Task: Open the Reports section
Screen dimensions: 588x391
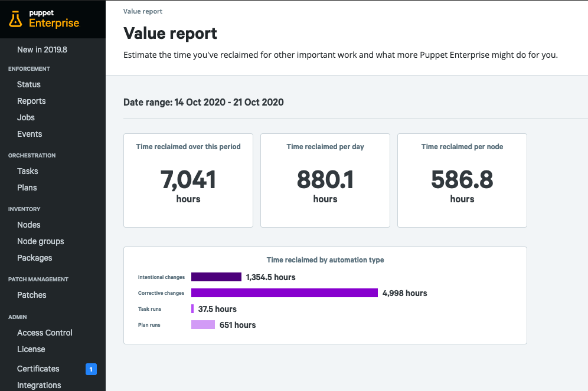Action: click(x=31, y=101)
